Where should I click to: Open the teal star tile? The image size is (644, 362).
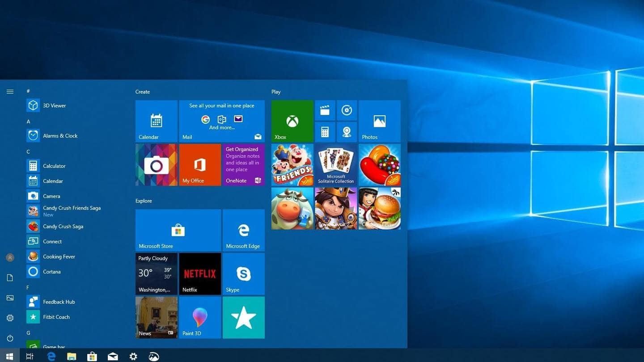point(244,317)
